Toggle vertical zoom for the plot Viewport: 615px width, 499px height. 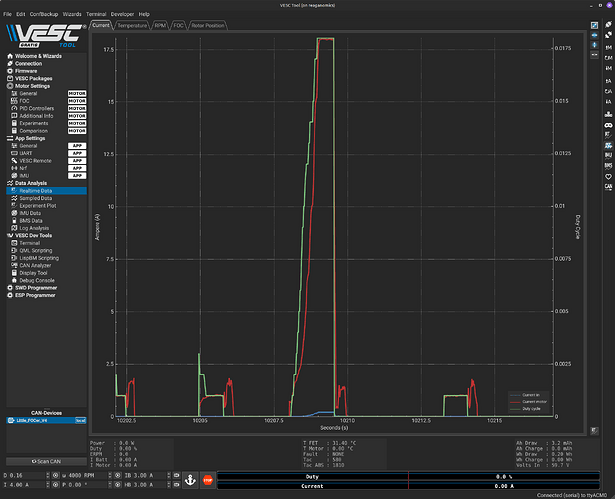pos(595,45)
